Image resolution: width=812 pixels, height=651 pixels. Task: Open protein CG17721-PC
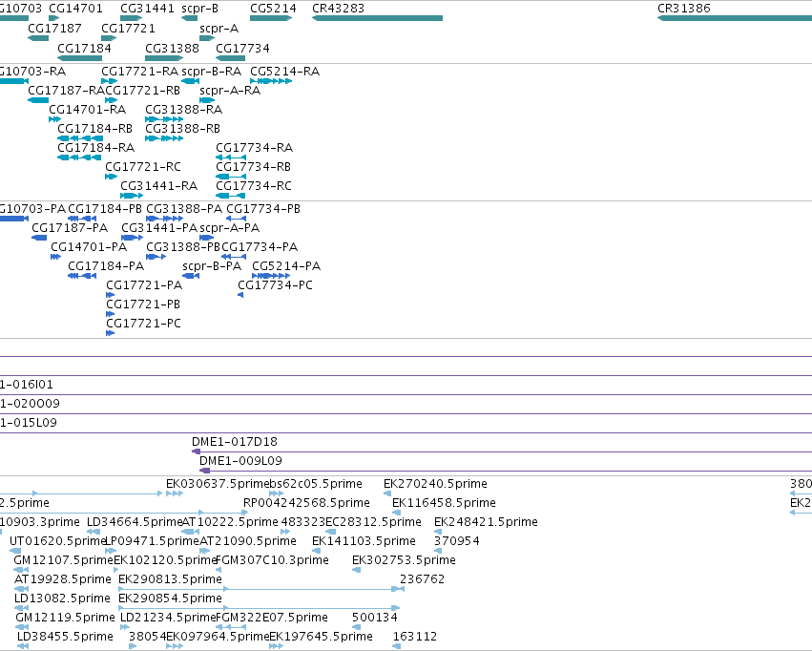pos(143,324)
